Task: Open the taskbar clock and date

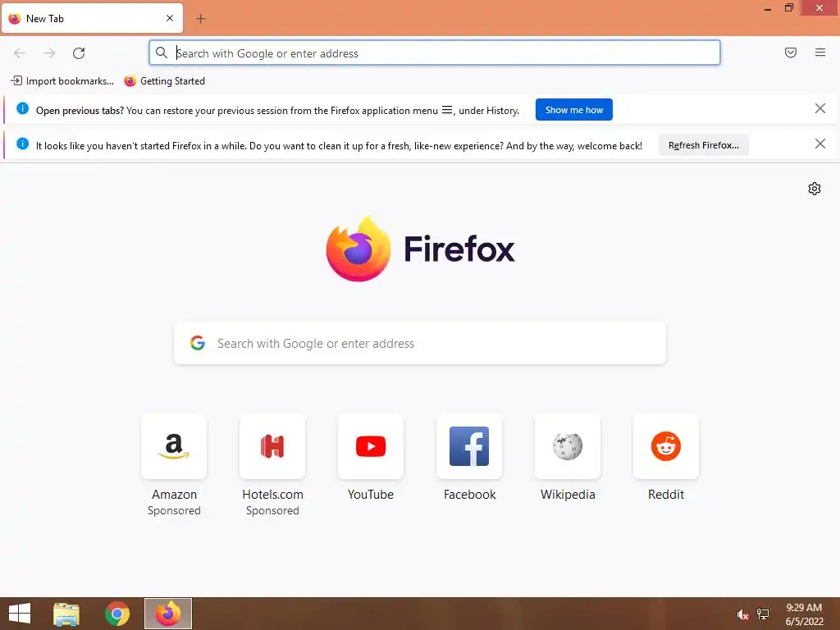Action: (x=804, y=614)
